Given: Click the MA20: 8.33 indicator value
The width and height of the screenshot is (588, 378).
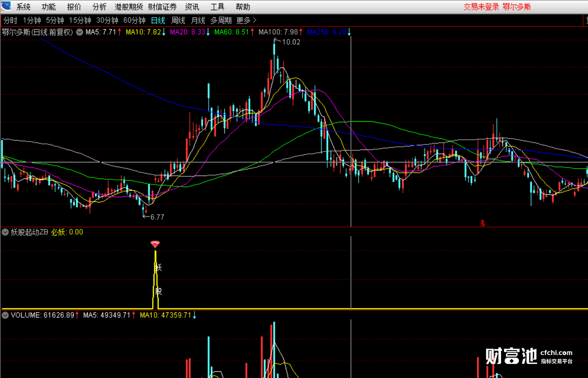Looking at the screenshot, I should tap(187, 32).
